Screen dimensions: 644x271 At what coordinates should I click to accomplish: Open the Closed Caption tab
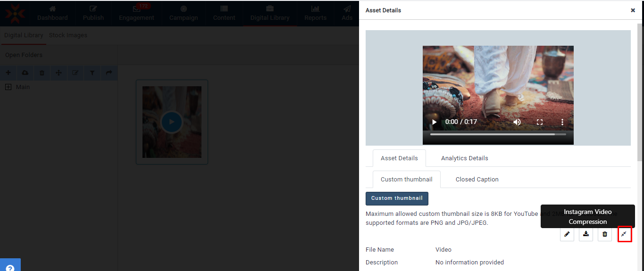tap(477, 180)
